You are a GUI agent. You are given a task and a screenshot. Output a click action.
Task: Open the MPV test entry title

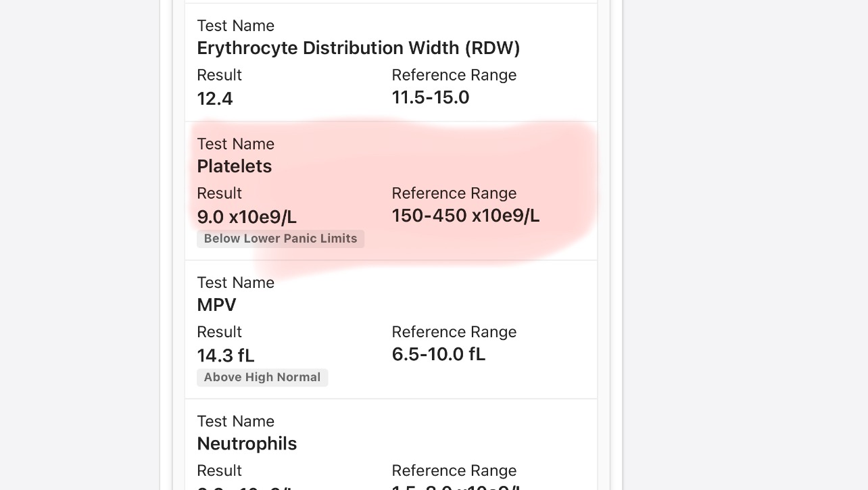pyautogui.click(x=216, y=305)
